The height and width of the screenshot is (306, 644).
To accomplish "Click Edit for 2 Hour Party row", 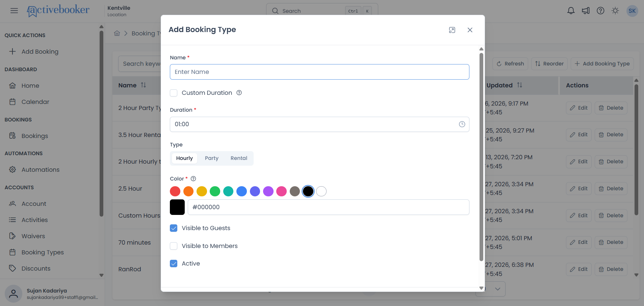I will [x=579, y=108].
